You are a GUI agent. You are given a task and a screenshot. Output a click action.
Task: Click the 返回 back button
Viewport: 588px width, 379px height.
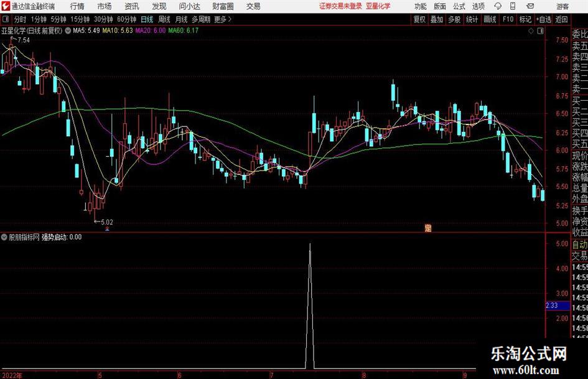click(561, 19)
